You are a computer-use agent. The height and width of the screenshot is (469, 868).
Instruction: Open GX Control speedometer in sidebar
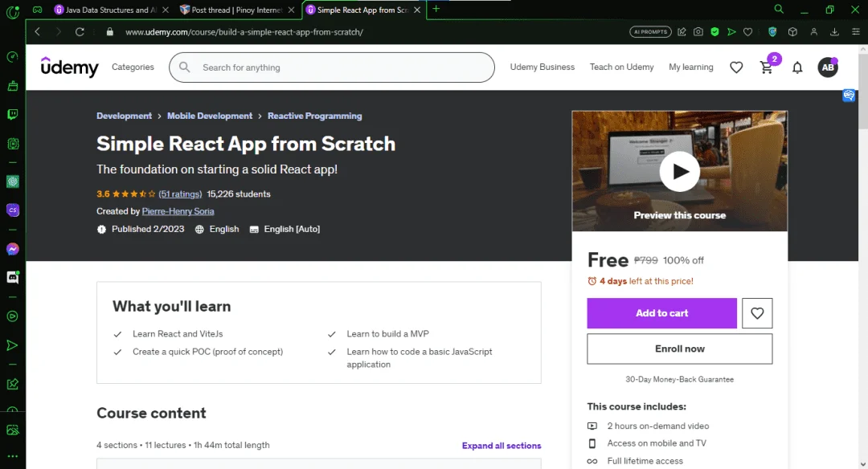tap(12, 57)
